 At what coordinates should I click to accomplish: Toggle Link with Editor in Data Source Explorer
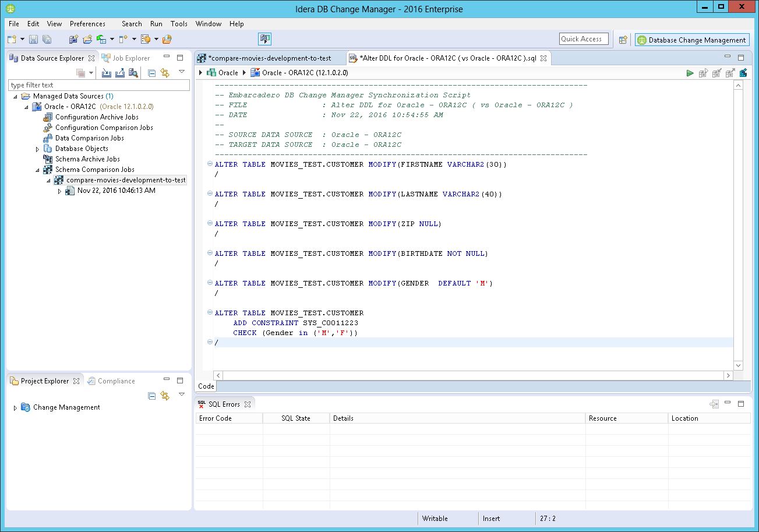[165, 73]
